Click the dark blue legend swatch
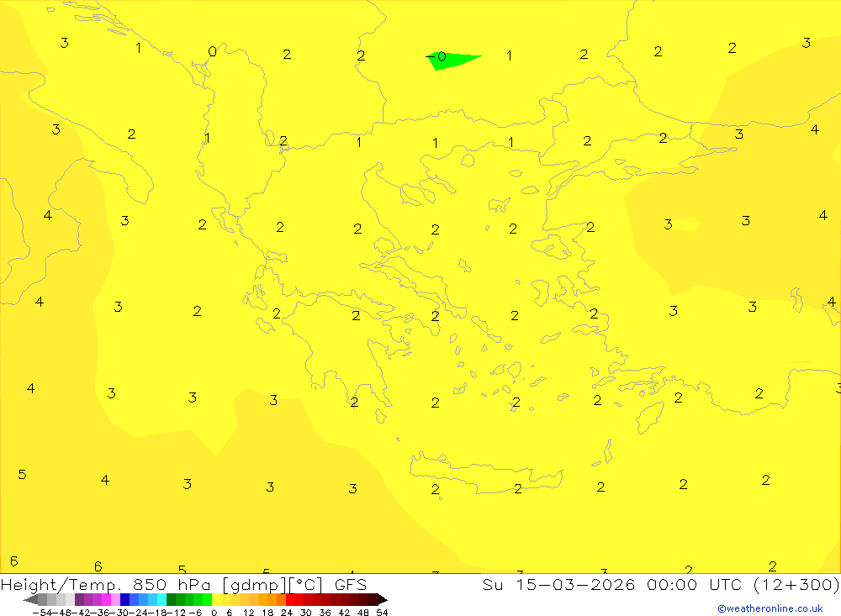The image size is (841, 616). coord(125,599)
